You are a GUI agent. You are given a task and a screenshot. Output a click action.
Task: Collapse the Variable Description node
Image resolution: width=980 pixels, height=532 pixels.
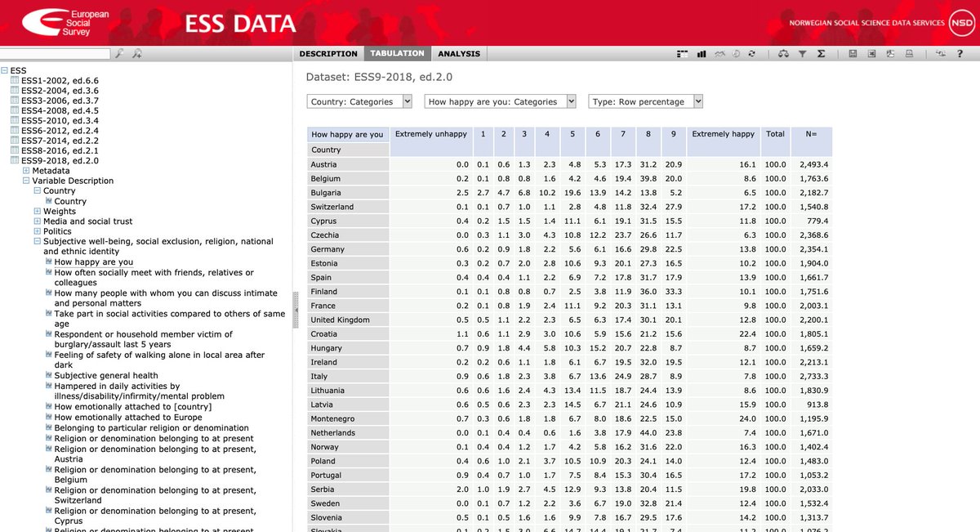pos(26,181)
